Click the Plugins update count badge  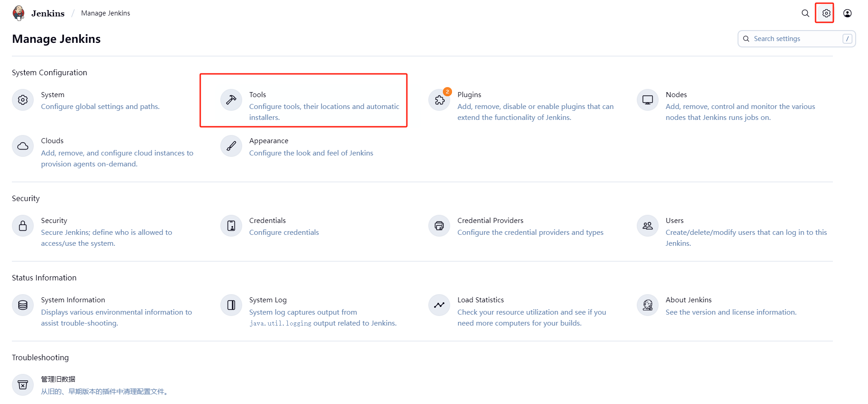coord(447,92)
